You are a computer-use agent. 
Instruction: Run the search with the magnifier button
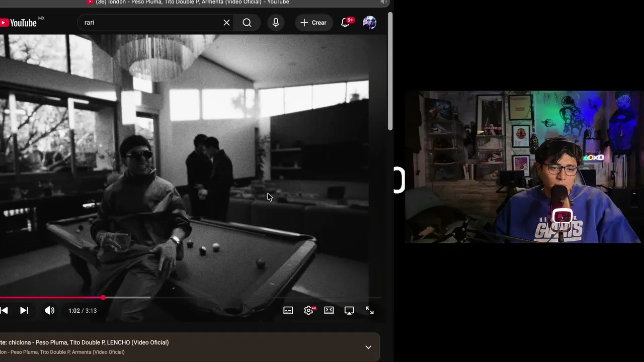pyautogui.click(x=247, y=23)
